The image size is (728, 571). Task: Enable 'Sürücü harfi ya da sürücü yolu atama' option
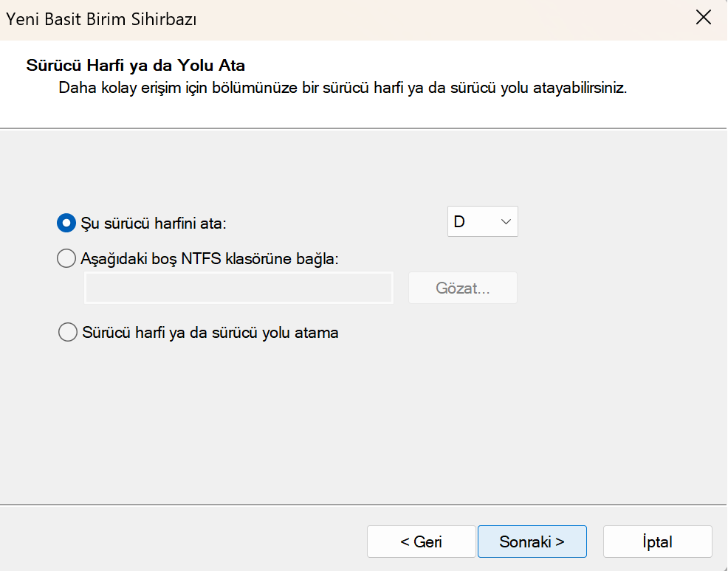(67, 333)
